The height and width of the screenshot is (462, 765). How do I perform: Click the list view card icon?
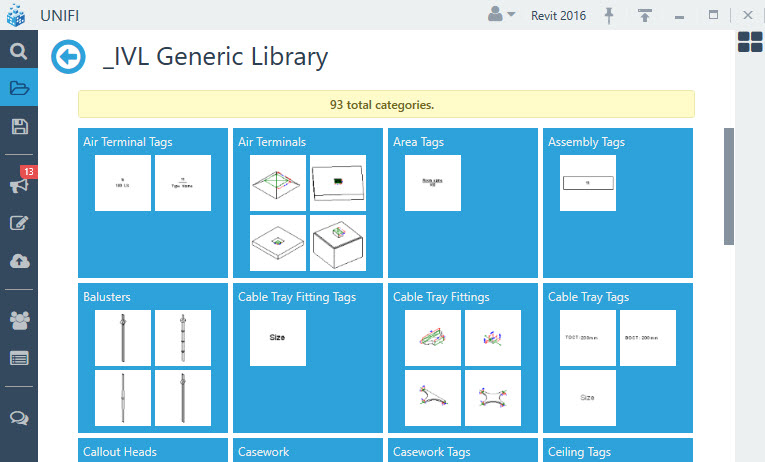click(19, 359)
